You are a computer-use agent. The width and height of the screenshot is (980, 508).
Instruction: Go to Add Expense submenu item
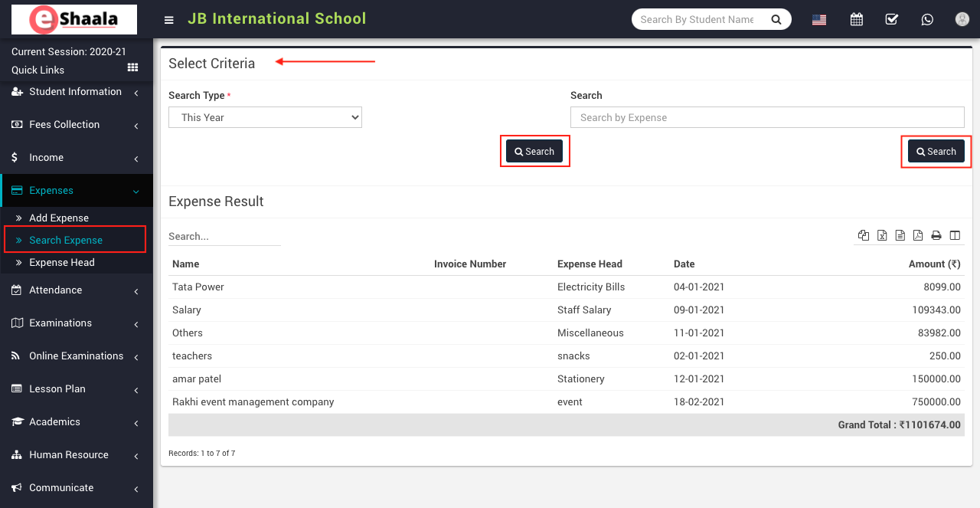click(59, 218)
